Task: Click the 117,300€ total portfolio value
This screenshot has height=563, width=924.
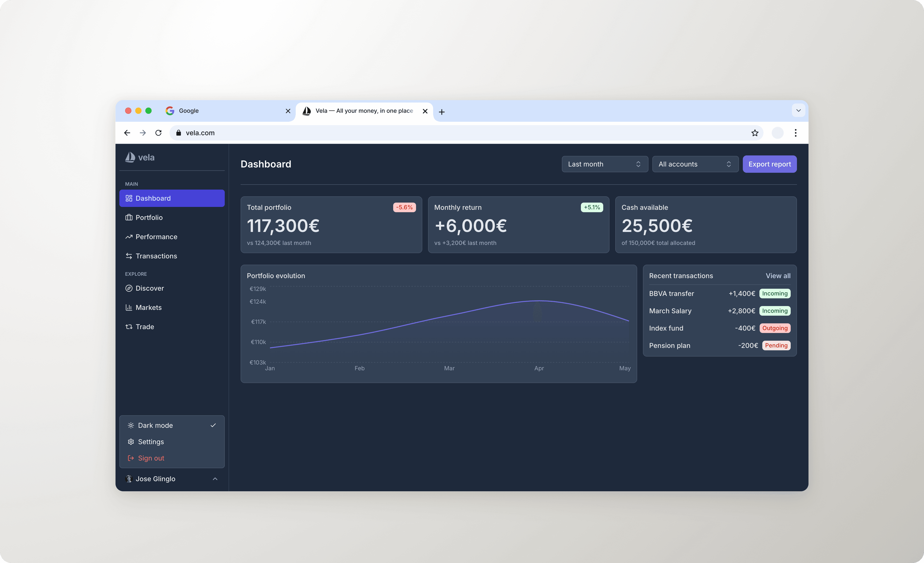Action: (283, 226)
